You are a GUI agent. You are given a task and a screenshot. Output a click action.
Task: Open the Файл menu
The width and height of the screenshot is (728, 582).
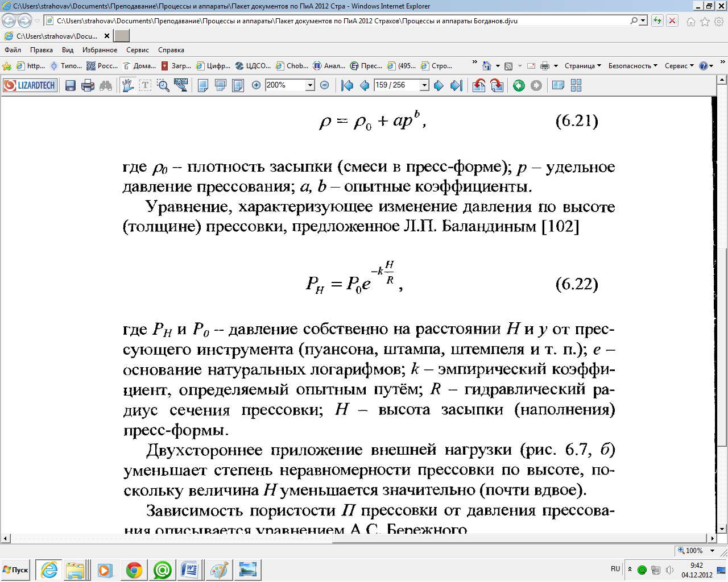tap(13, 50)
